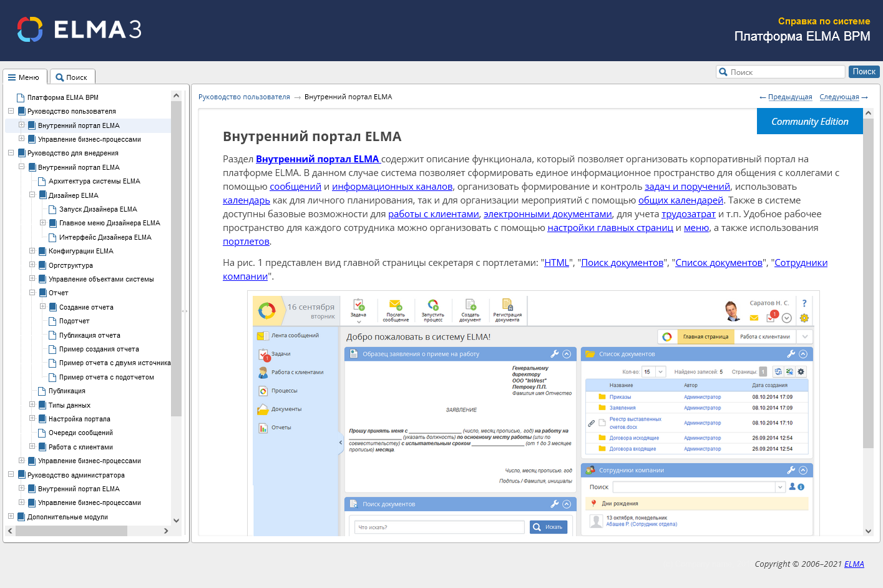
Task: Click the embedded portal screenshot image
Action: [x=534, y=413]
